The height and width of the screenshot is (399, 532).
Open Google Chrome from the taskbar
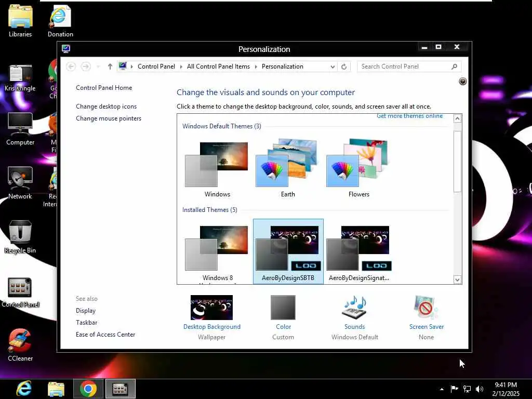tap(88, 389)
